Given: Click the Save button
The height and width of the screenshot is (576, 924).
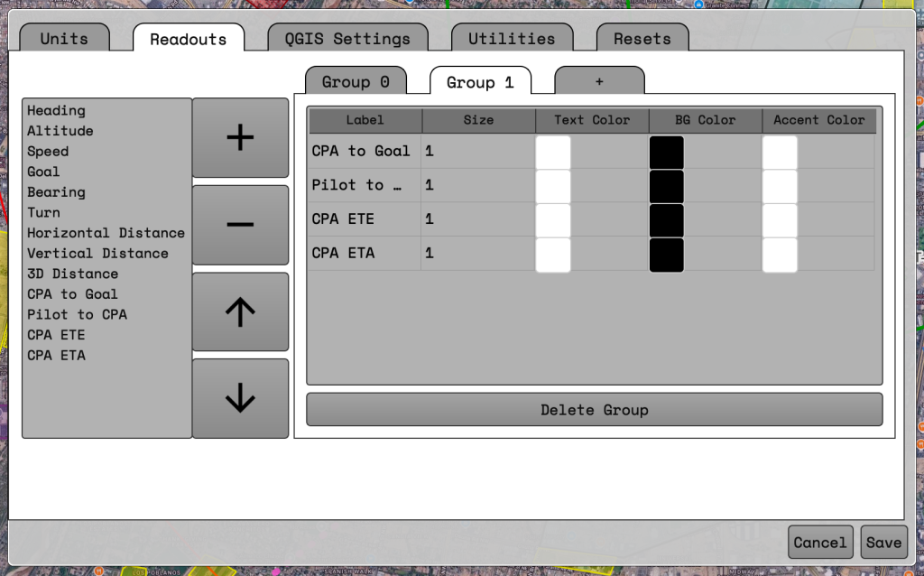Looking at the screenshot, I should tap(883, 543).
